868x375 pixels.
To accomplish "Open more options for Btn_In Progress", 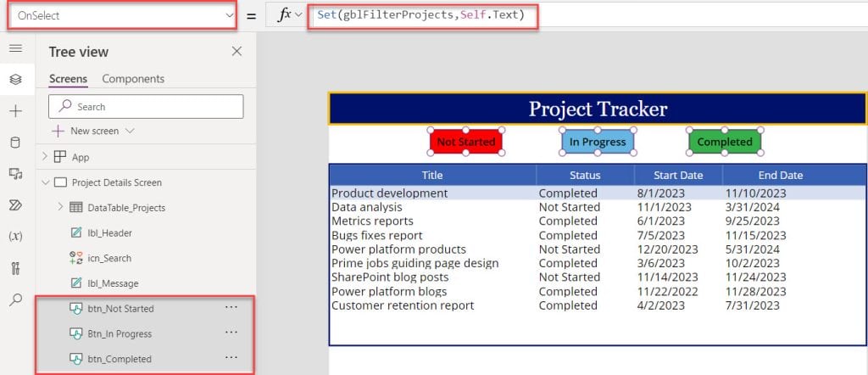I will [x=231, y=333].
